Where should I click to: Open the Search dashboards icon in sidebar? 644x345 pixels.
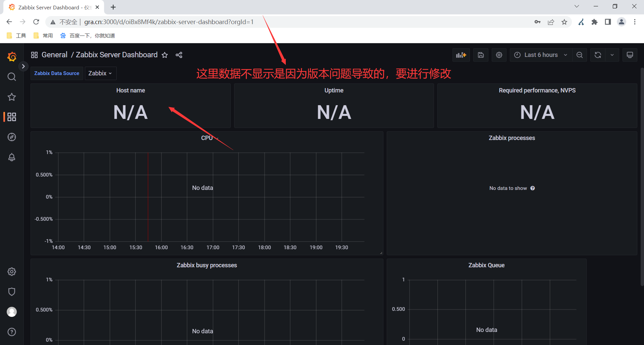point(12,77)
